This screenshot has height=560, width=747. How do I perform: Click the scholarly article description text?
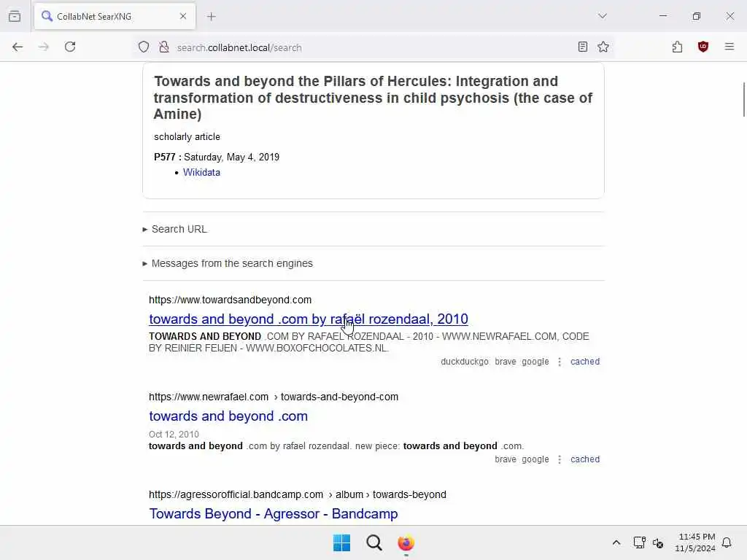187,136
